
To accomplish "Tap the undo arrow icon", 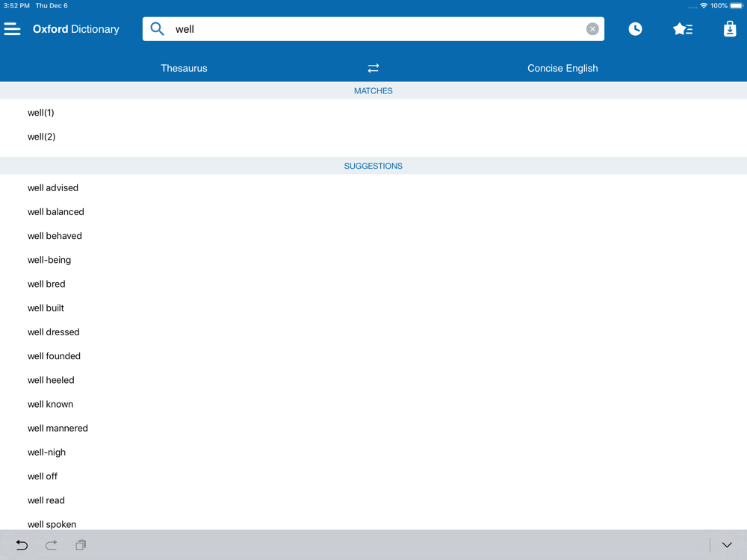I will coord(22,545).
